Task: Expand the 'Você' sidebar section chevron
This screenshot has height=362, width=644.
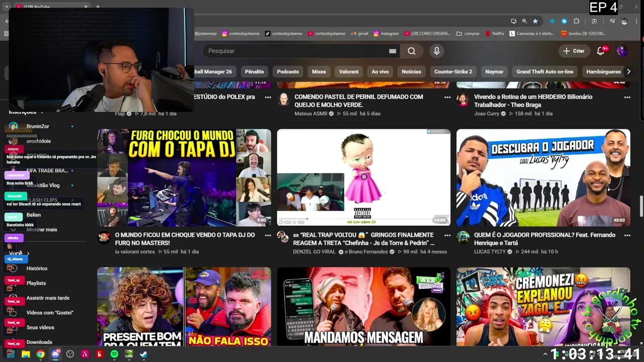Action: tap(28, 253)
